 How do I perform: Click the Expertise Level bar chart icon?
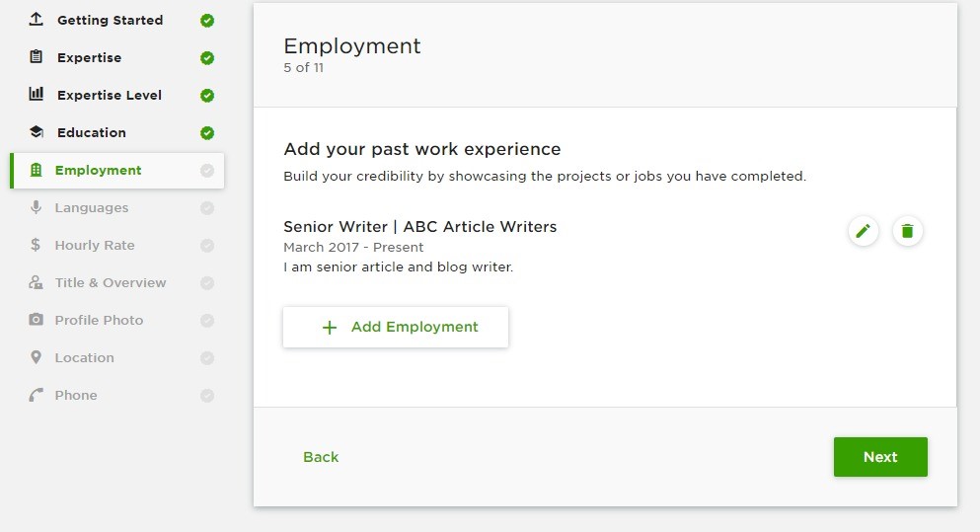37,95
